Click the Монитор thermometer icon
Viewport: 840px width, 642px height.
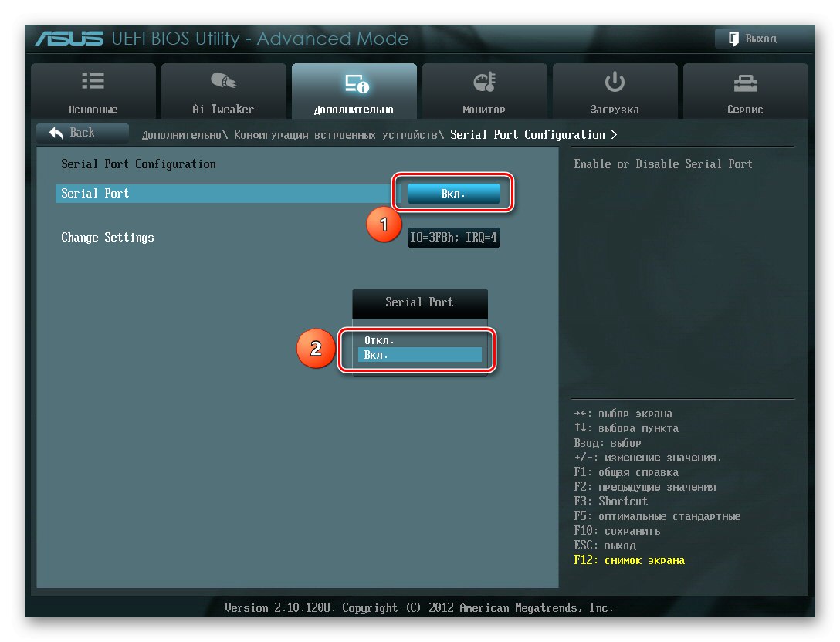[484, 81]
